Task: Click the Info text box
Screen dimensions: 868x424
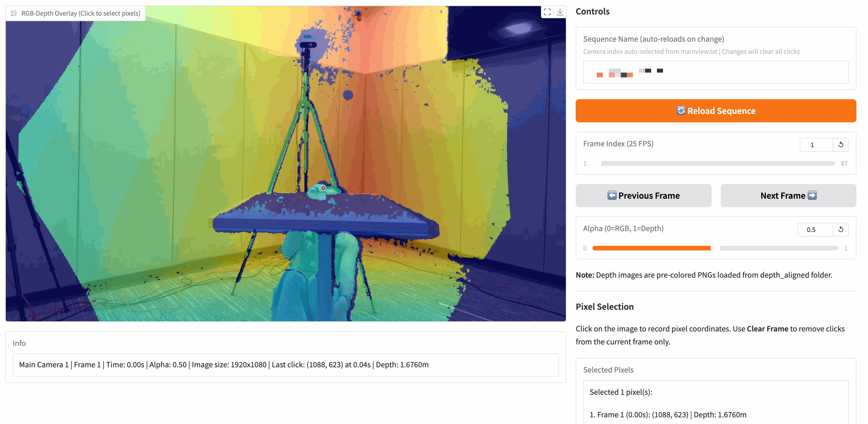Action: (x=285, y=365)
